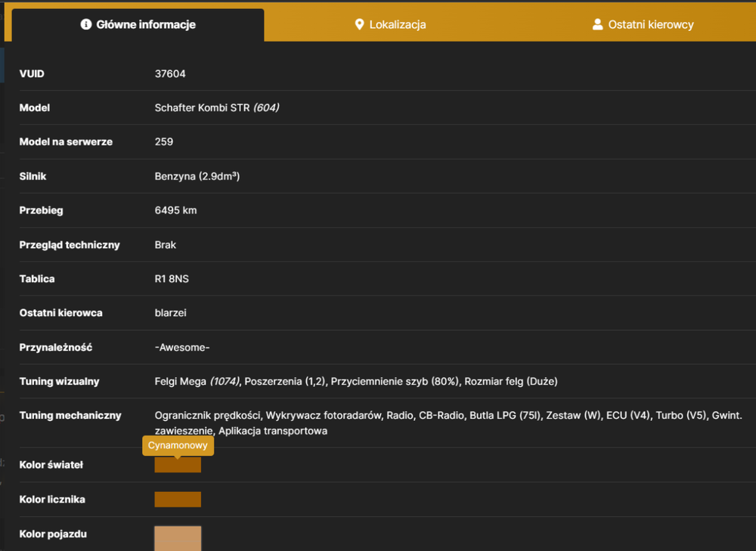The image size is (756, 551).
Task: Click the Model na serwerze value 259
Action: coord(164,142)
